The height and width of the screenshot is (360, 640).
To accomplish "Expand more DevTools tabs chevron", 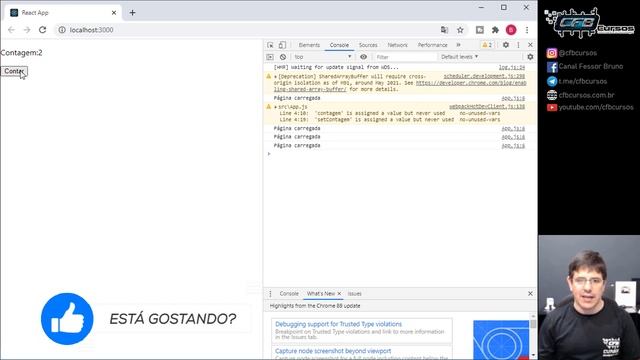I will pyautogui.click(x=458, y=45).
